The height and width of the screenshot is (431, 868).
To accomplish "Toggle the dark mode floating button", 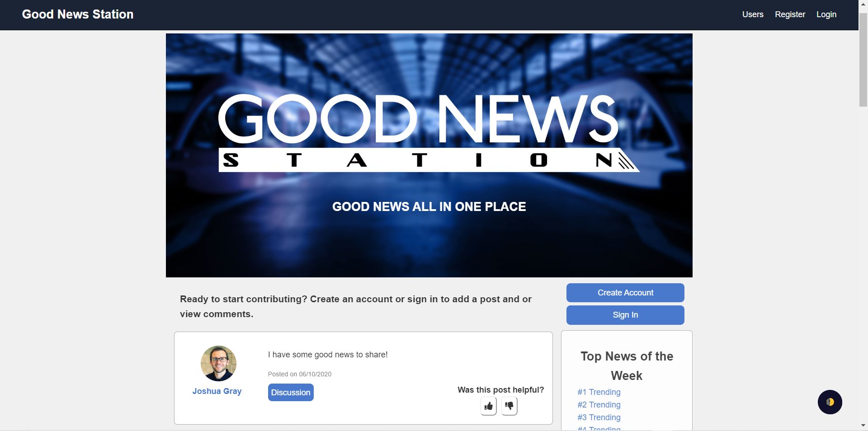I will point(830,402).
